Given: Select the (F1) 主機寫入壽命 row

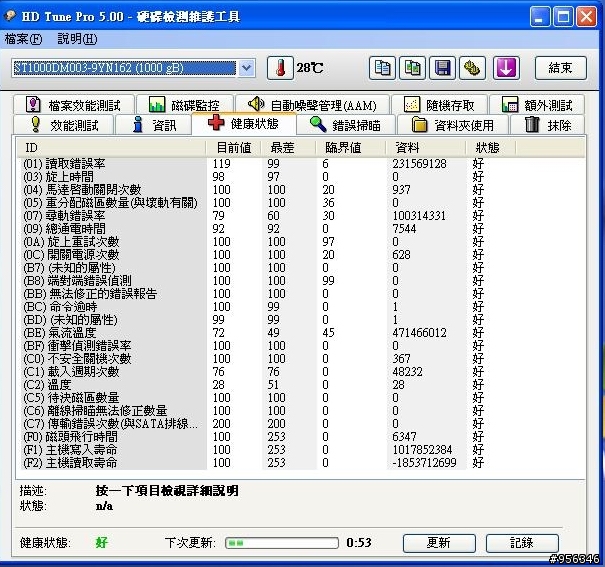Looking at the screenshot, I should tap(301, 450).
